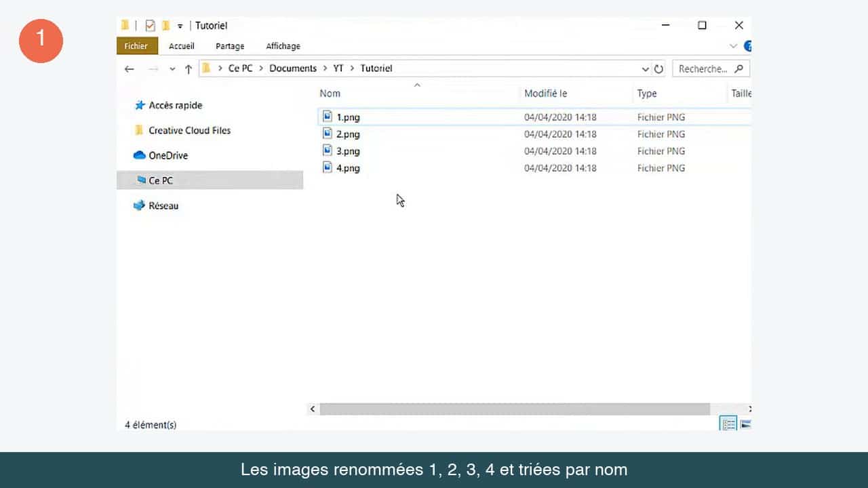Select the file 1.png
Screen dimensions: 868x488
point(348,117)
